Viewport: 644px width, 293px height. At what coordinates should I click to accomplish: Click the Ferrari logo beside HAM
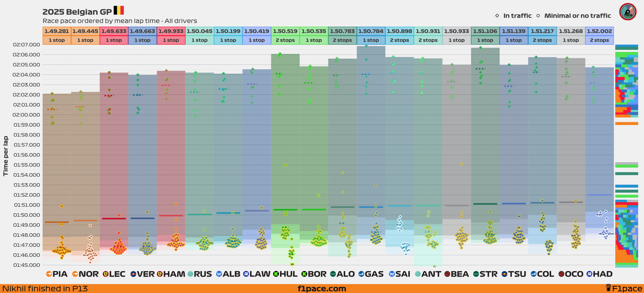tap(160, 274)
